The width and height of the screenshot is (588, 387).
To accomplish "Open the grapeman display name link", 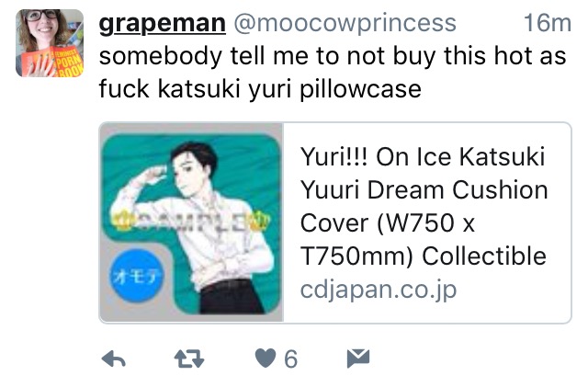I will point(163,23).
